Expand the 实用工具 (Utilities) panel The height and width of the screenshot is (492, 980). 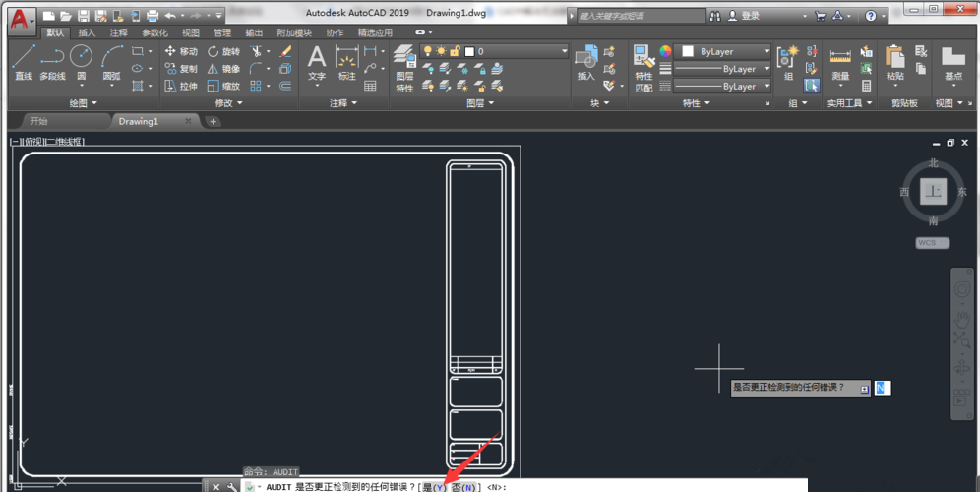(x=849, y=103)
